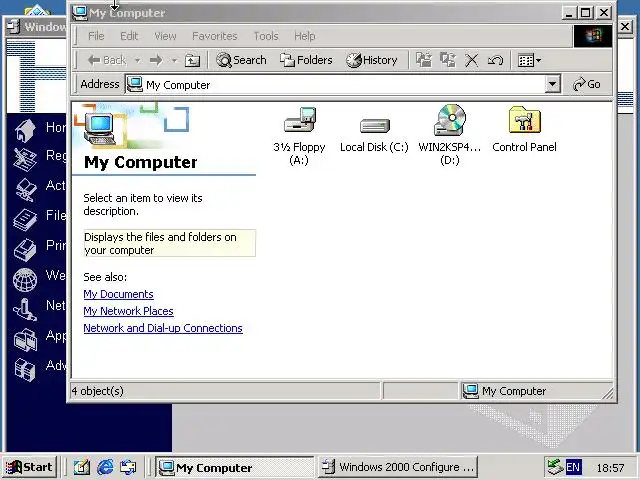This screenshot has width=640, height=480.
Task: Click the '4 object(s)' status bar text
Action: click(x=98, y=391)
